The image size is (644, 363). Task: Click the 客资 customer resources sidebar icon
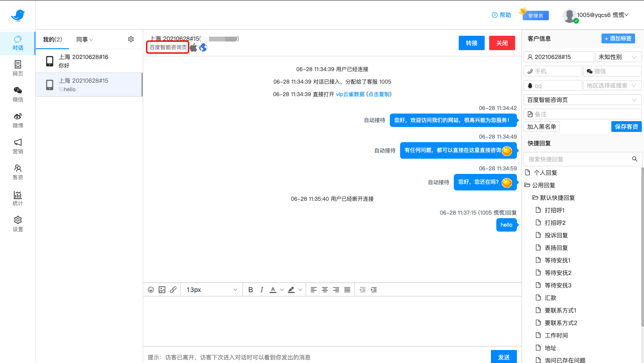(17, 173)
